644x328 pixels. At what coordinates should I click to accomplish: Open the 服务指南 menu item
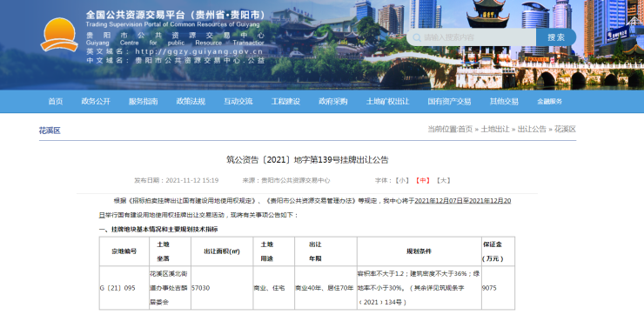point(143,102)
